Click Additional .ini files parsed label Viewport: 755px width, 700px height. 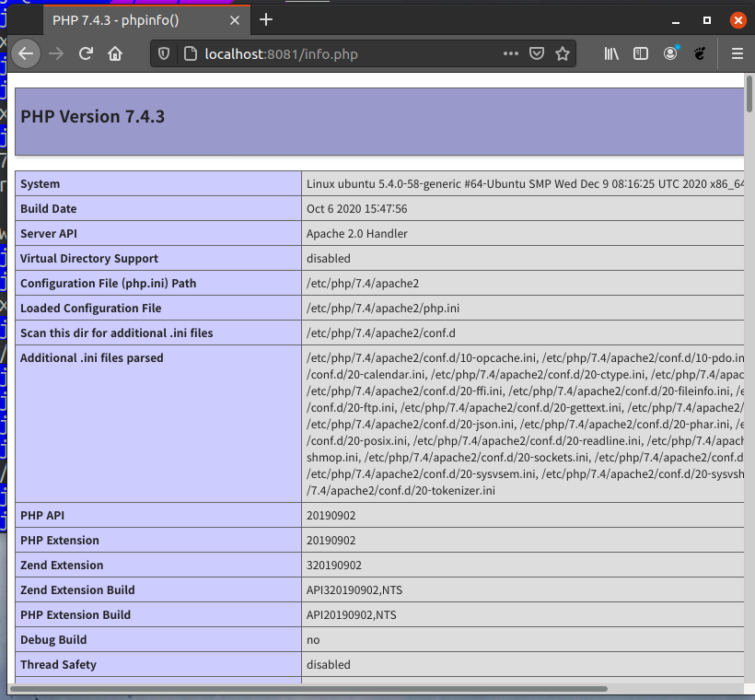(x=91, y=358)
